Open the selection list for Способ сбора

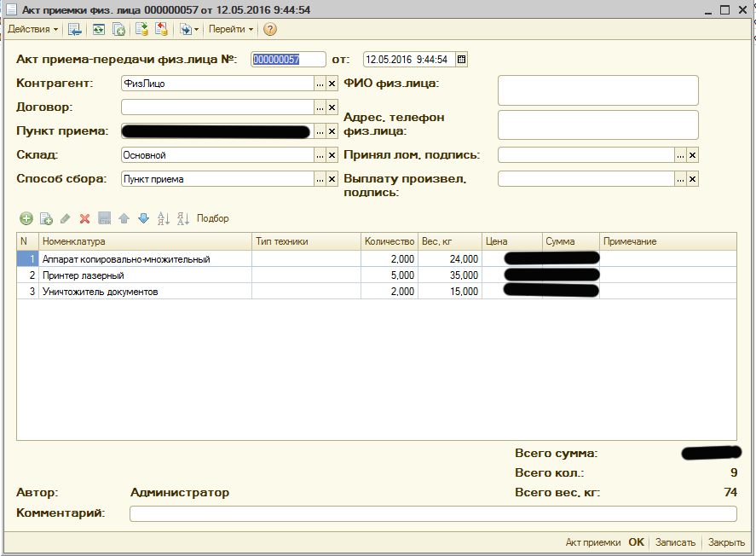(320, 179)
